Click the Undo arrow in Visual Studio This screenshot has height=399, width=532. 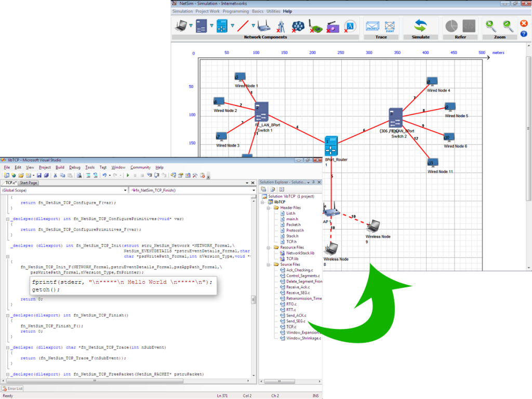(104, 176)
